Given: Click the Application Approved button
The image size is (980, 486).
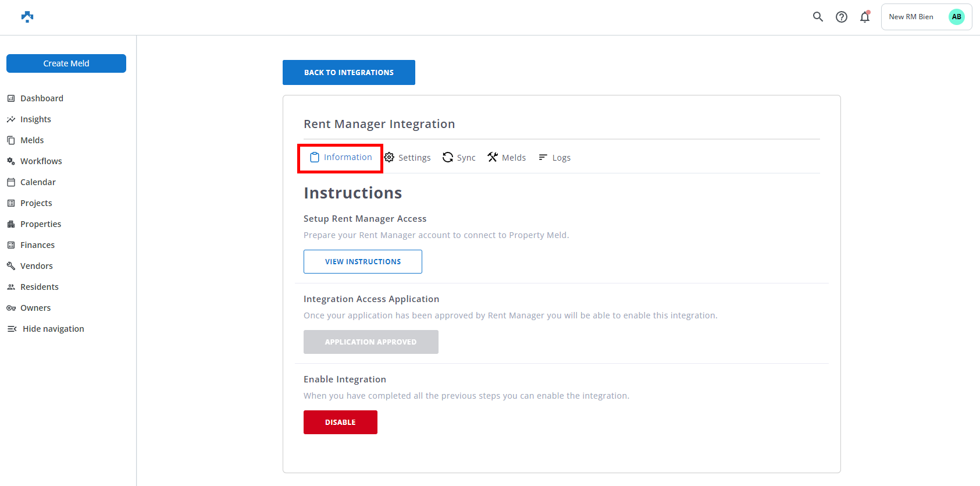Looking at the screenshot, I should click(x=370, y=342).
